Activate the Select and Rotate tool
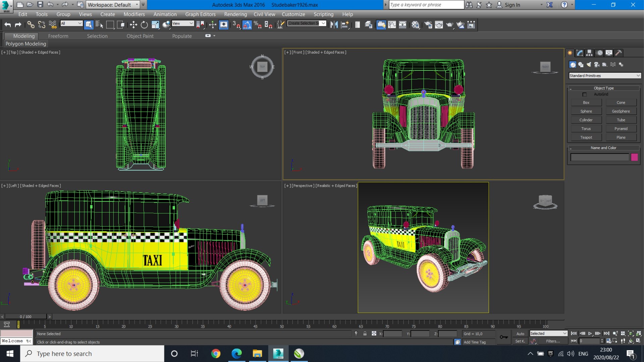Image resolution: width=644 pixels, height=362 pixels. pyautogui.click(x=144, y=24)
